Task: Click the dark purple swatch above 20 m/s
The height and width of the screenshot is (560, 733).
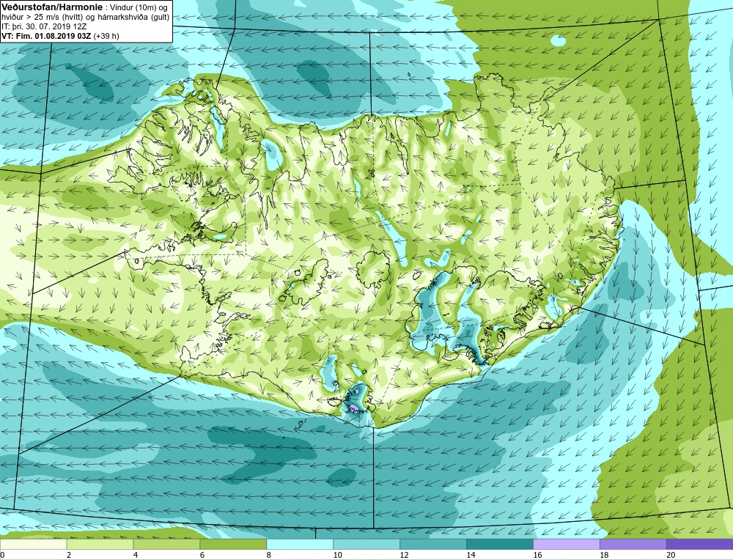Action: point(699,544)
